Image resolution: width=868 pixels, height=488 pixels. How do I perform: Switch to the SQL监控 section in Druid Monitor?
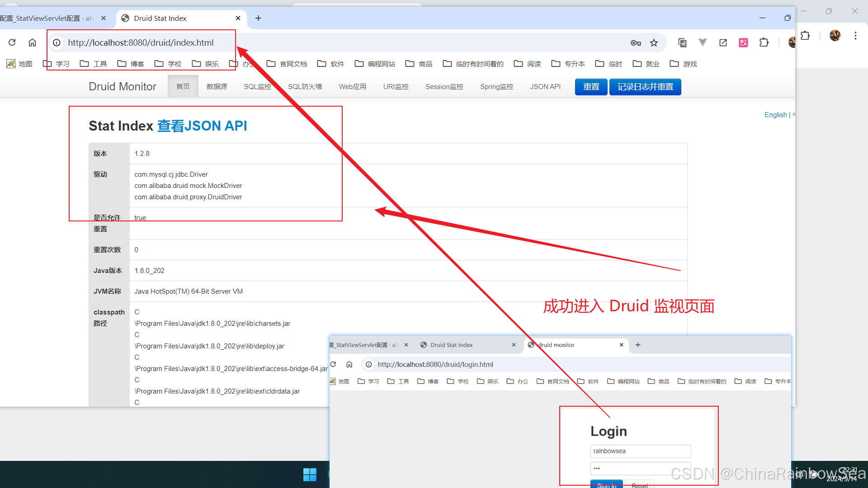pos(258,86)
